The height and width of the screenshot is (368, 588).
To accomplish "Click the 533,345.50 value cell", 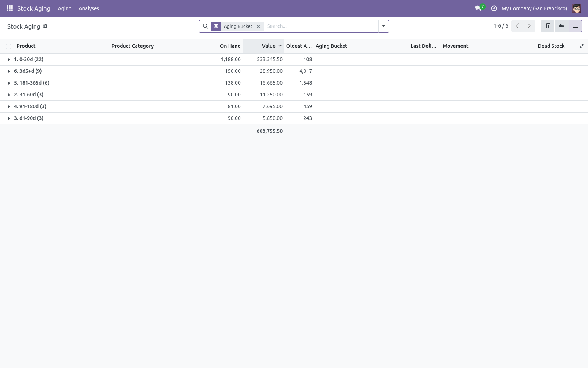I will click(x=270, y=59).
